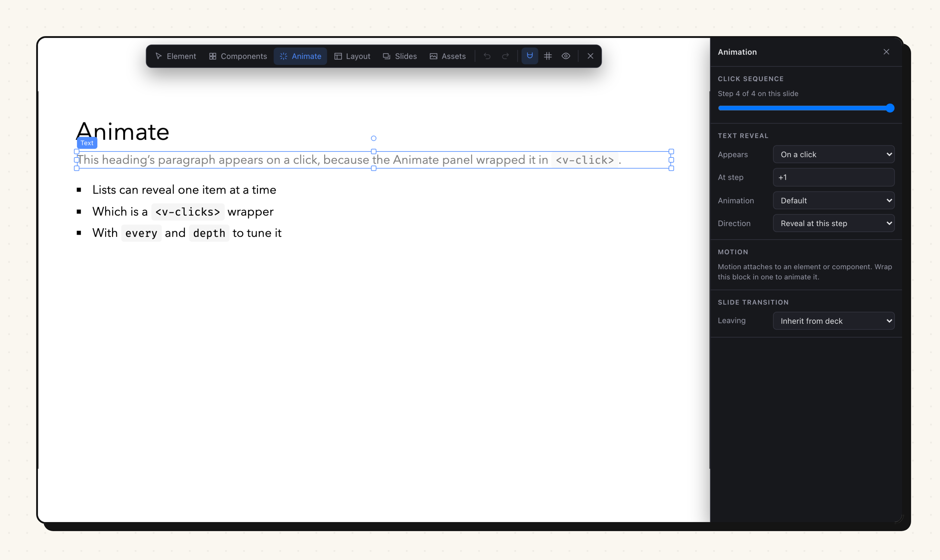Viewport: 940px width, 560px height.
Task: Click 'Step 4 of 4 on this slide'
Action: click(758, 94)
